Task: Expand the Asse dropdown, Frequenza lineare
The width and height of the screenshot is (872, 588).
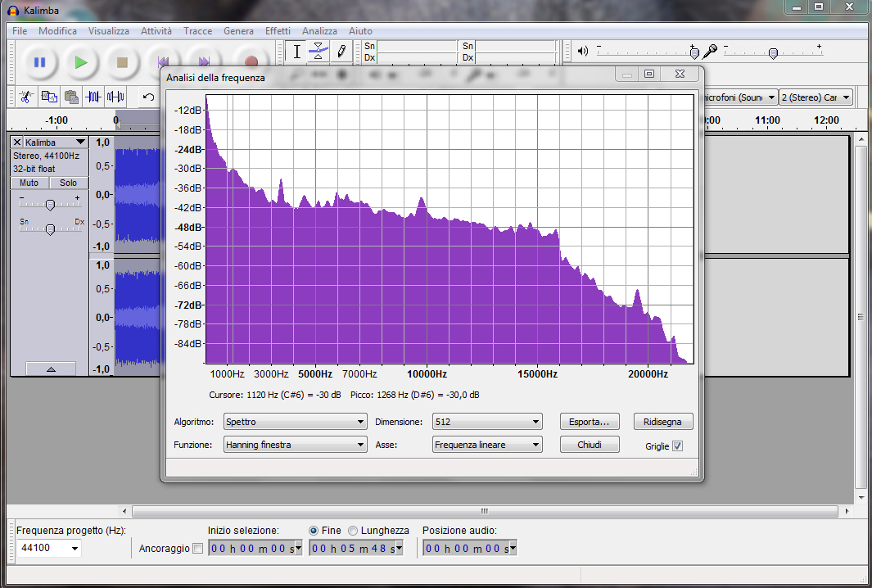Action: [x=487, y=445]
